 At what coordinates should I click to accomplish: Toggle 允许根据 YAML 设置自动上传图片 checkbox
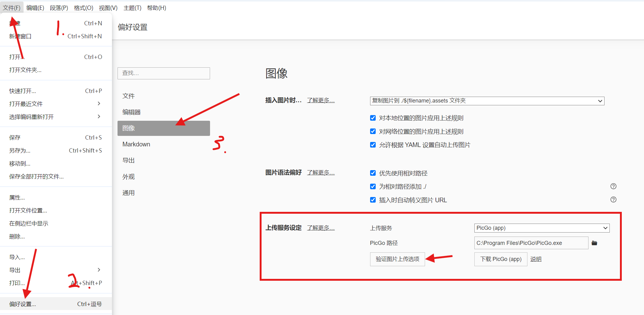[x=373, y=145]
